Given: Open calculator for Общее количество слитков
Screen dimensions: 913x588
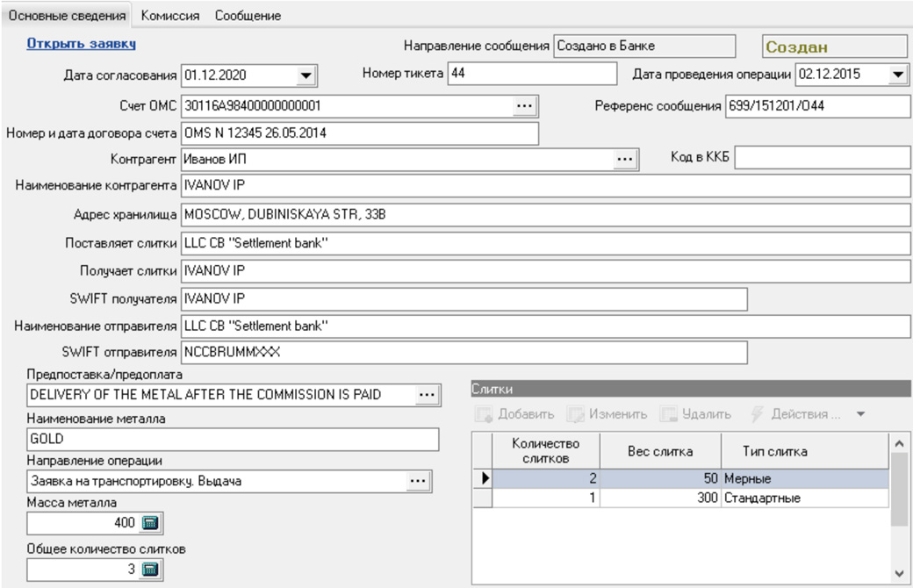Looking at the screenshot, I should (149, 570).
